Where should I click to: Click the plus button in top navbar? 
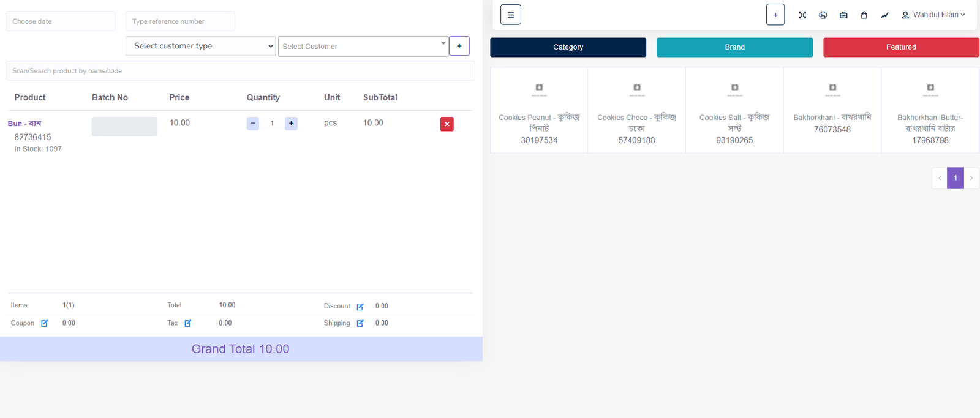[775, 15]
